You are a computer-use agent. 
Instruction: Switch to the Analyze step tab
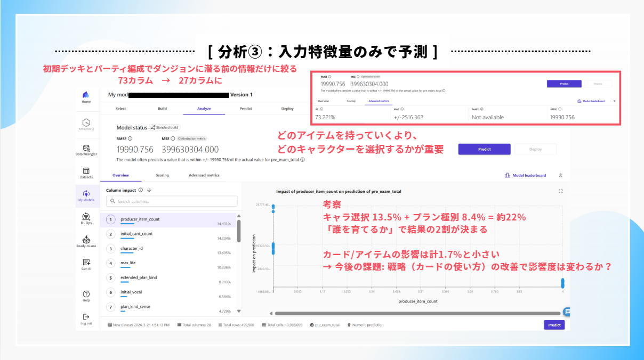[204, 109]
